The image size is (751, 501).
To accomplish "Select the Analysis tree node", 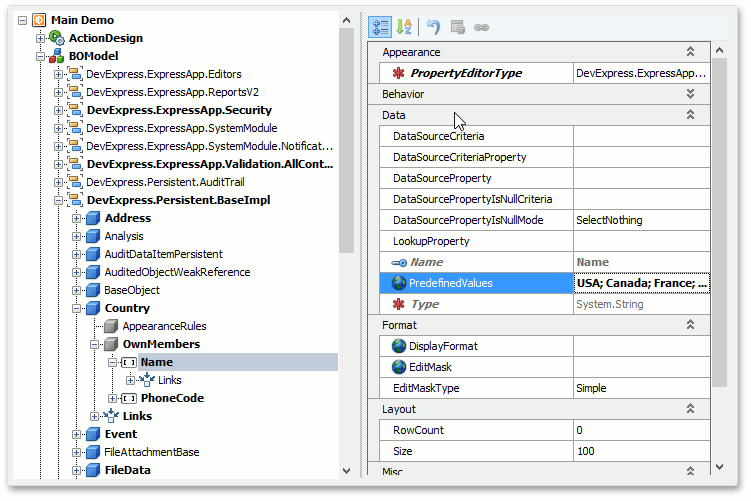I will pos(124,236).
